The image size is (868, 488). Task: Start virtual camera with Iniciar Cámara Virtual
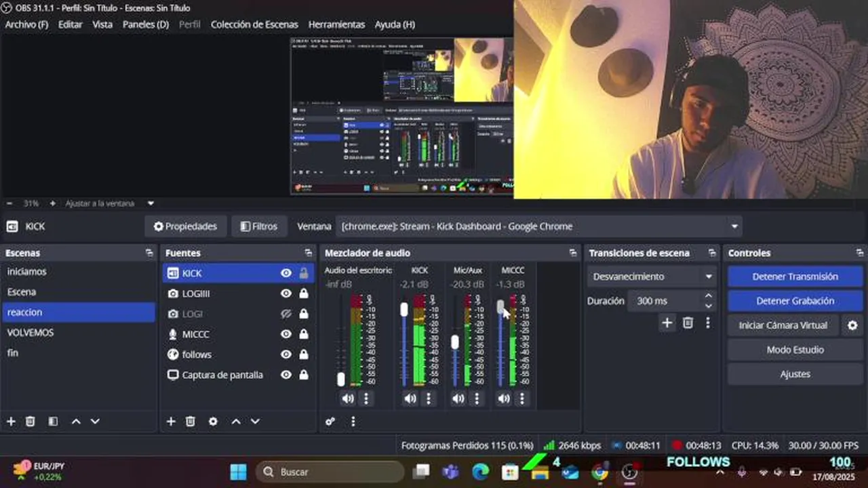tap(783, 325)
